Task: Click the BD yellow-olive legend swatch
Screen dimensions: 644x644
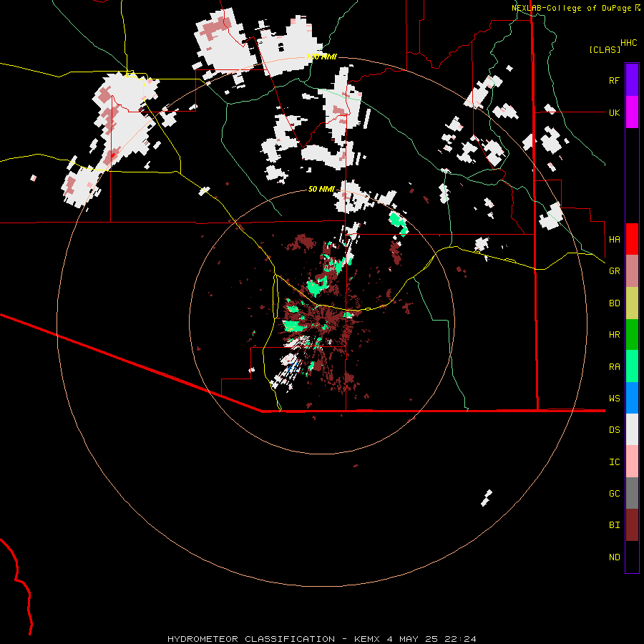Action: coord(632,303)
